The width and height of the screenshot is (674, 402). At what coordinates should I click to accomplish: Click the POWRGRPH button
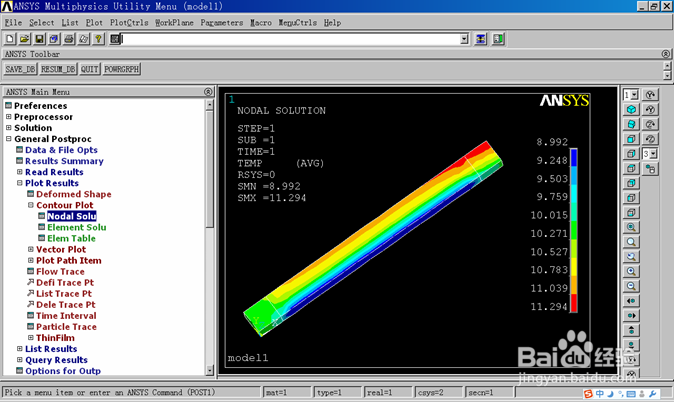(122, 69)
